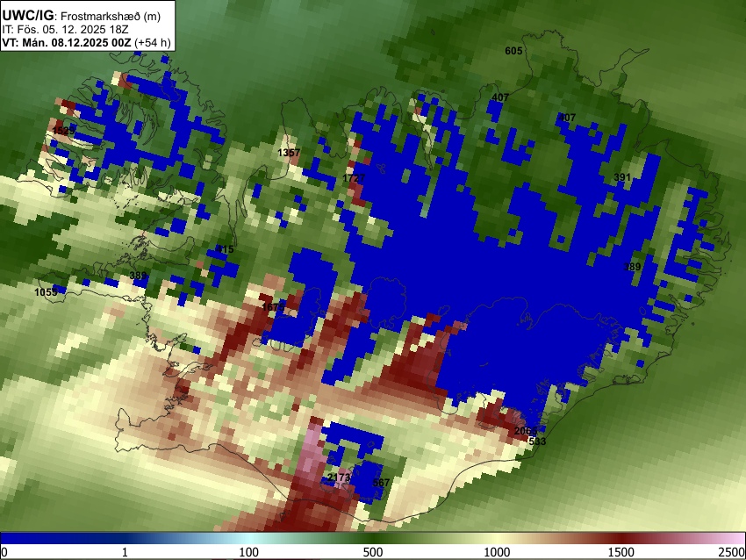Screen dimensions: 746x560
Task: Click the station value 391
Action: coord(622,177)
